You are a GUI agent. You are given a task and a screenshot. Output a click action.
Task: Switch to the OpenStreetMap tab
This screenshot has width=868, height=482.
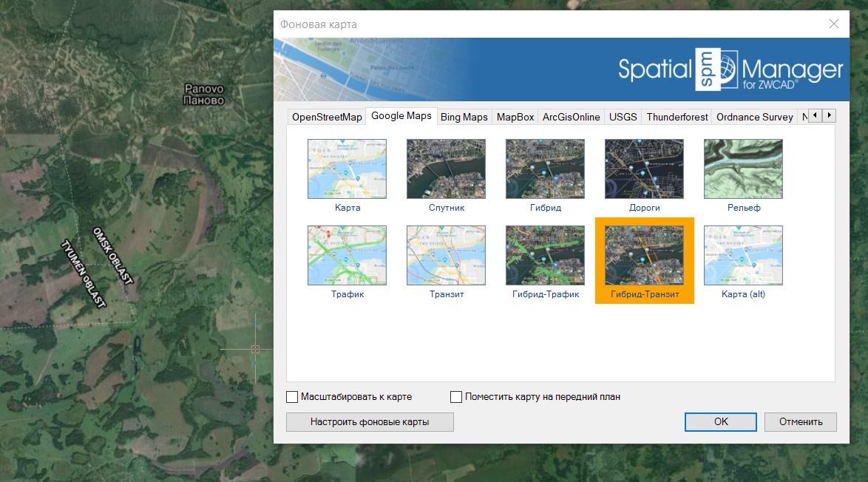click(327, 117)
